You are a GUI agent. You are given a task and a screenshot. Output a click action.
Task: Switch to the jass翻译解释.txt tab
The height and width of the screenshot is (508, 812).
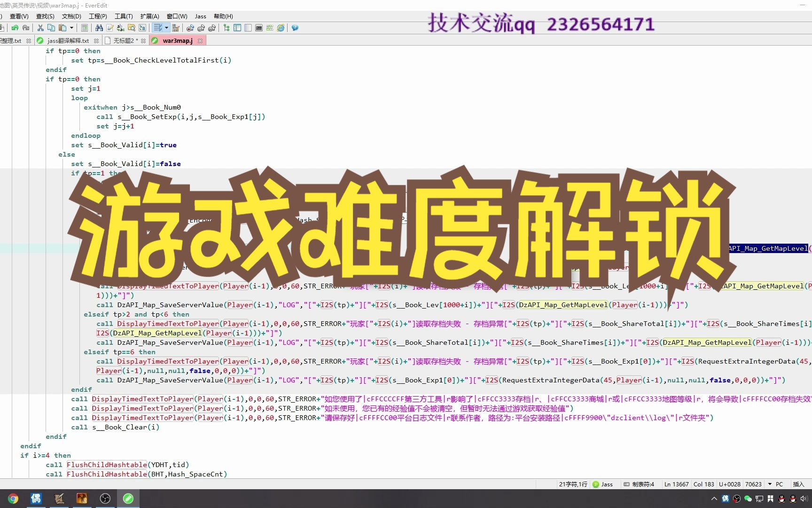click(x=68, y=41)
